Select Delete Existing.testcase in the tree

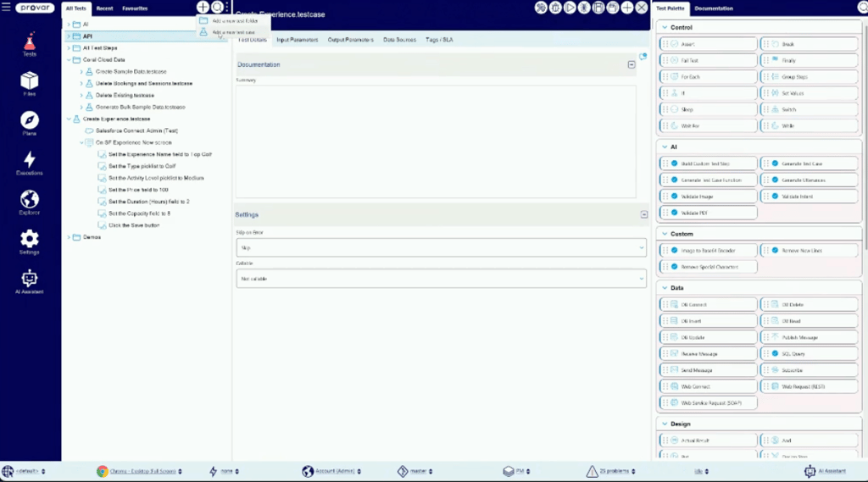coord(125,95)
